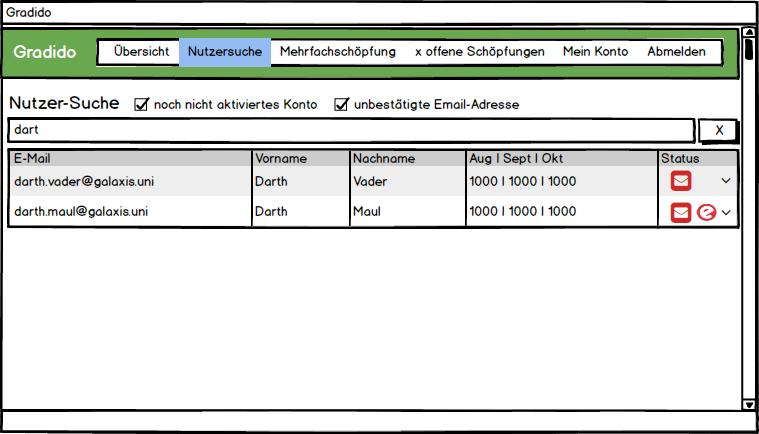The width and height of the screenshot is (759, 434).
Task: Click the red circular e icon for Maul
Action: click(x=706, y=212)
